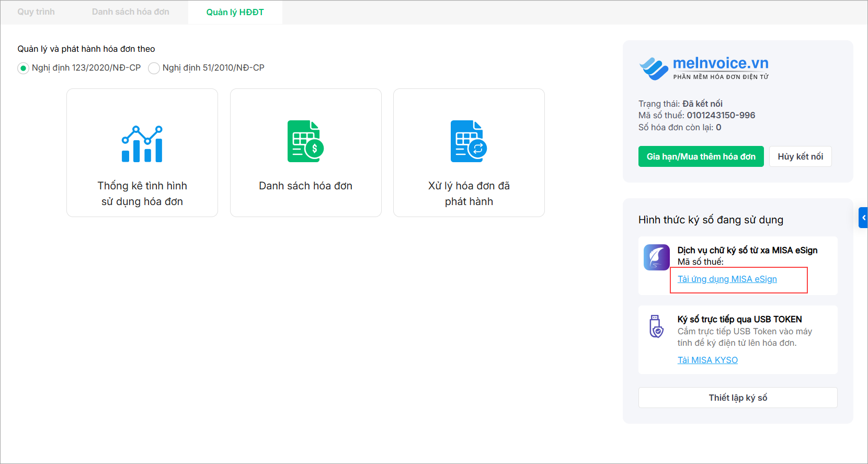Click the invoice usage statistics chart icon
This screenshot has height=464, width=868.
(x=142, y=144)
